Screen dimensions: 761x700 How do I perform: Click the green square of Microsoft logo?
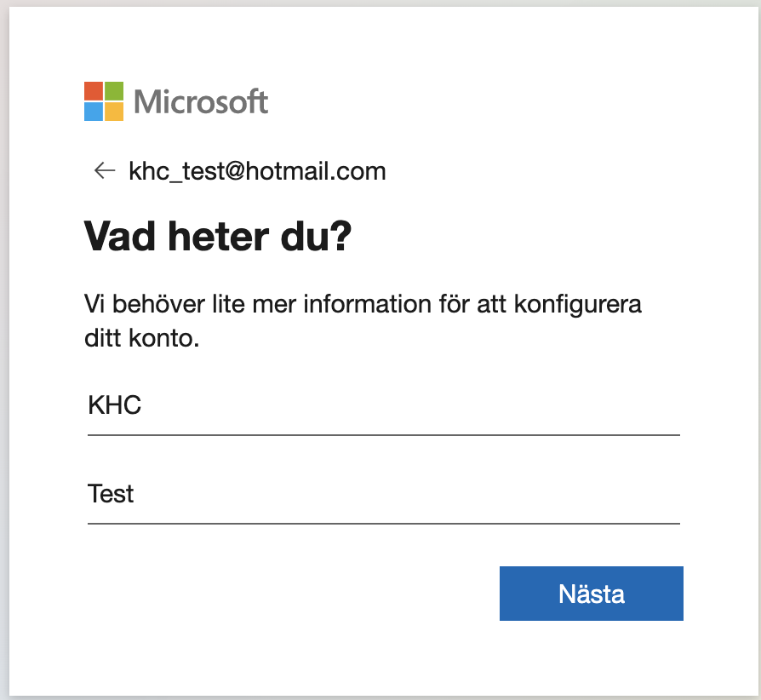point(114,91)
